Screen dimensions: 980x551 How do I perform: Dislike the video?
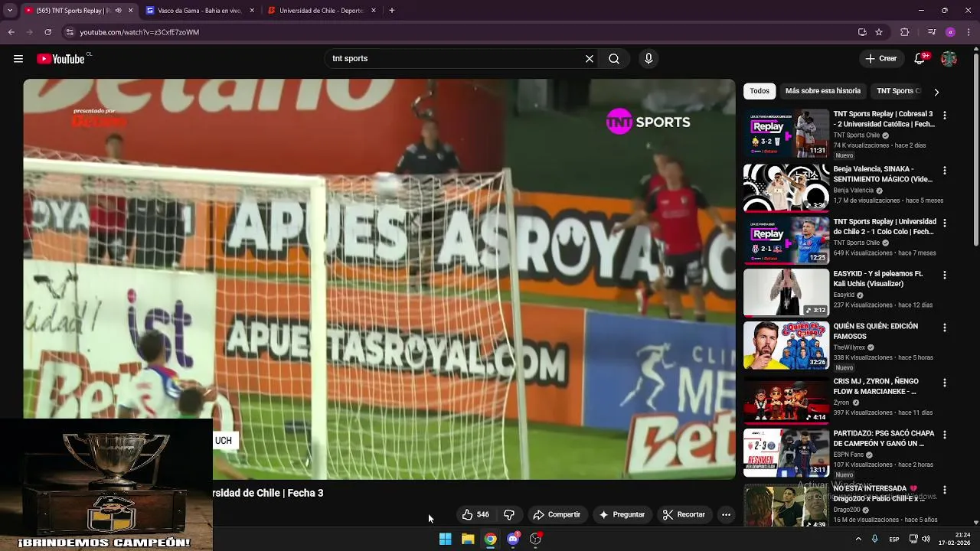(x=509, y=515)
